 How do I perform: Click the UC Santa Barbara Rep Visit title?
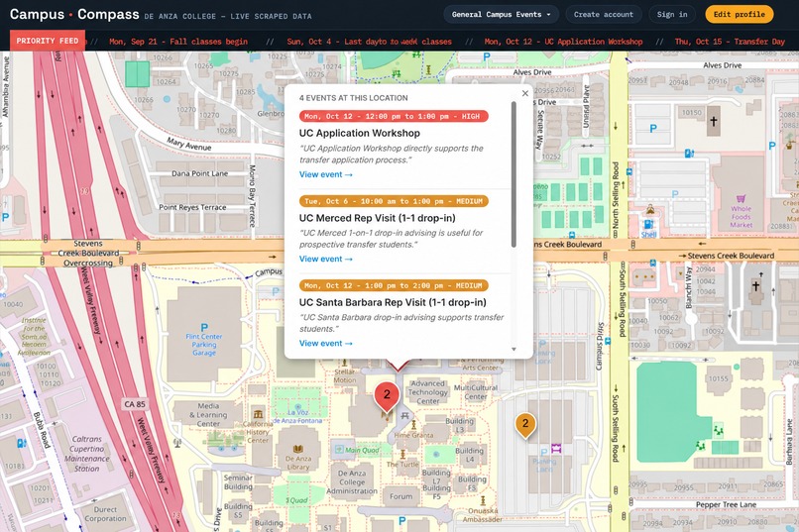393,302
